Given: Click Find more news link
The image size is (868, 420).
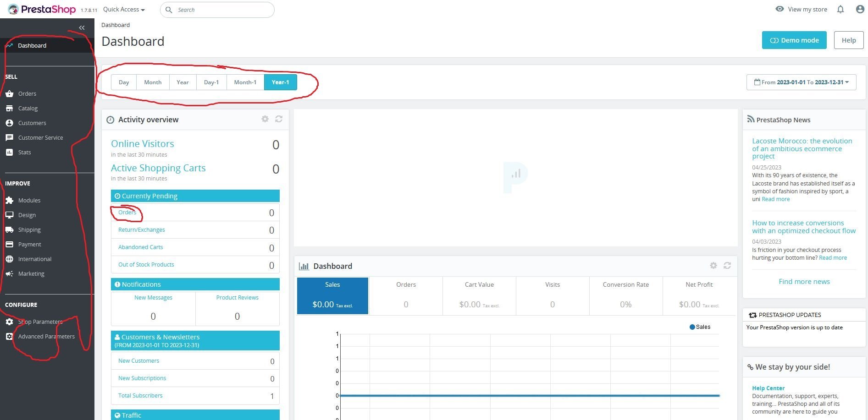Looking at the screenshot, I should 804,282.
